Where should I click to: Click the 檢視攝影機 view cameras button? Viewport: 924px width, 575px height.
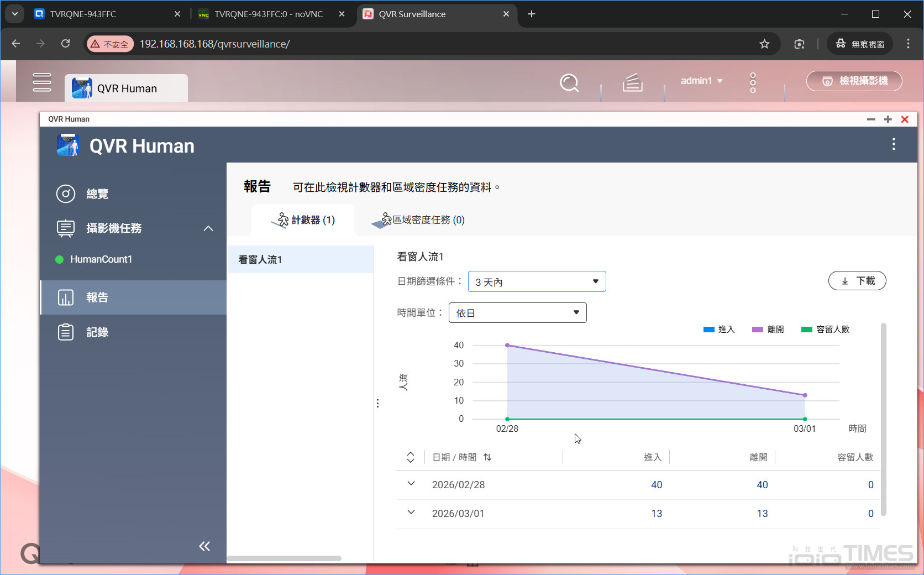pyautogui.click(x=854, y=81)
